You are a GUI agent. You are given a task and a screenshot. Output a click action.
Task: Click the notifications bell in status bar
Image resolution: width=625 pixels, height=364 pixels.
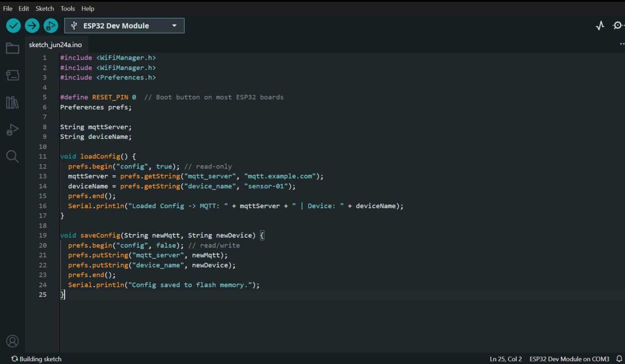pyautogui.click(x=619, y=359)
